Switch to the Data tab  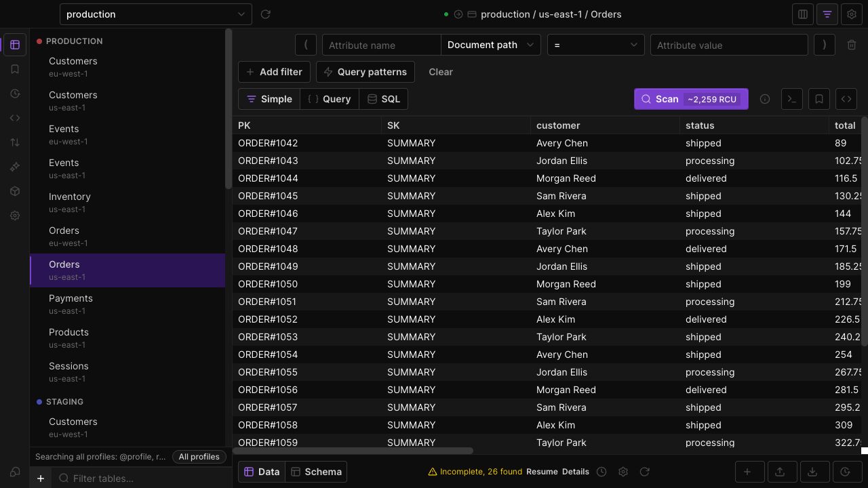(262, 472)
